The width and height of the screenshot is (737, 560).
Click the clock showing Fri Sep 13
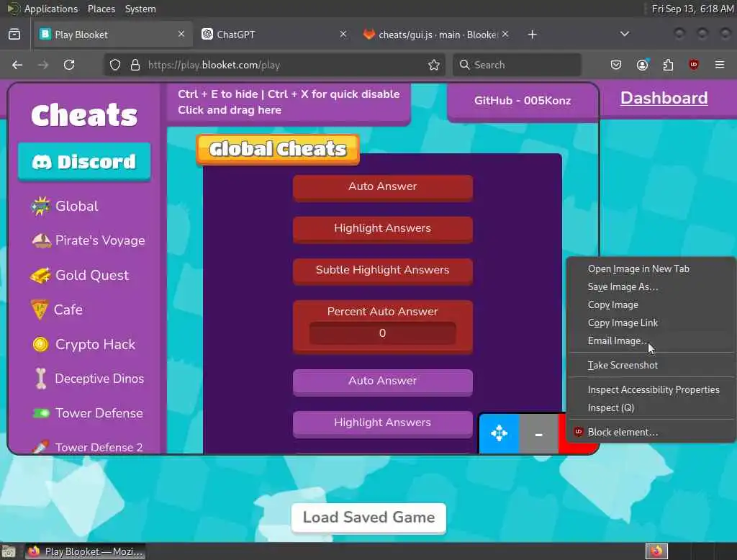click(693, 9)
